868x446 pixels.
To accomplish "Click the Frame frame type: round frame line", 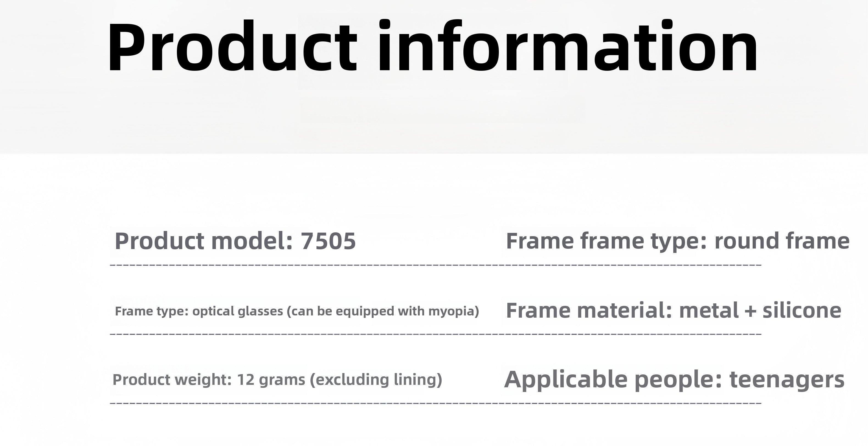I will [678, 241].
